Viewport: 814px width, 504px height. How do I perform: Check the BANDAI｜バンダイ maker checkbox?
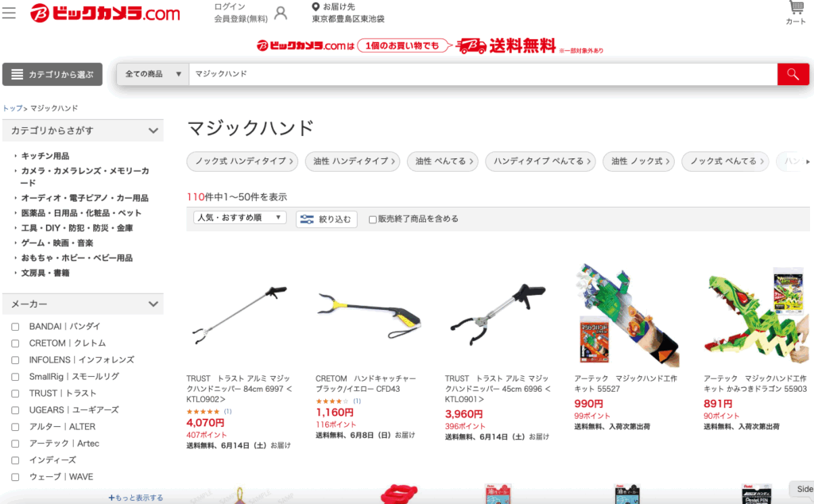pyautogui.click(x=15, y=327)
